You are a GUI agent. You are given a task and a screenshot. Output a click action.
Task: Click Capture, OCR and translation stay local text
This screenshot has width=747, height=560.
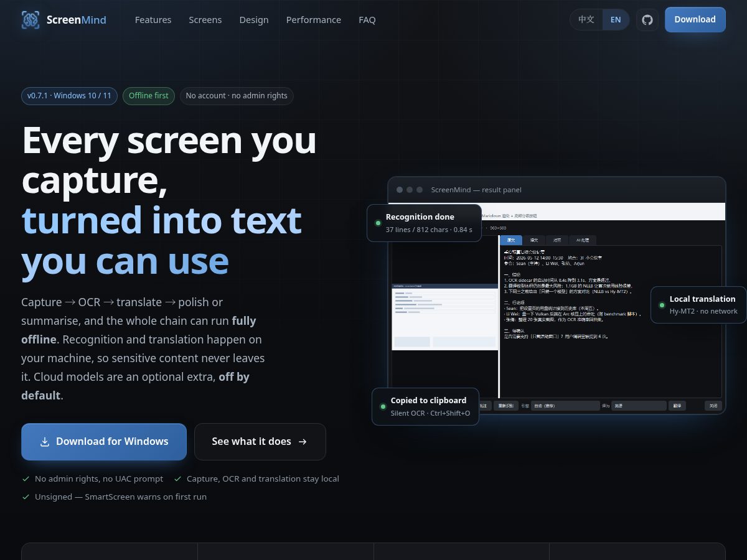tap(263, 478)
